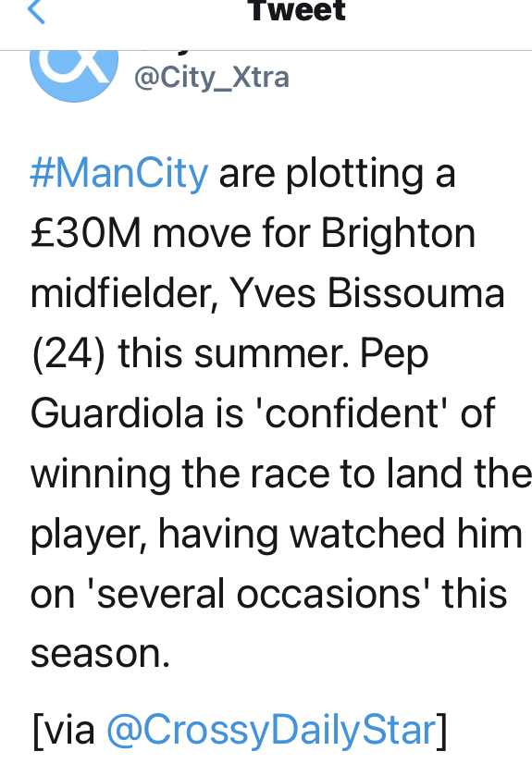The width and height of the screenshot is (532, 776).
Task: Click the words having watched him
Action: [x=340, y=535]
